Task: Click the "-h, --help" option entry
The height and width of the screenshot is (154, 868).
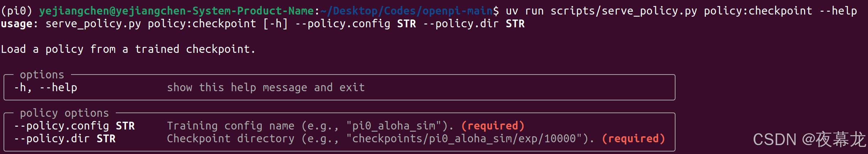Action: [x=45, y=87]
